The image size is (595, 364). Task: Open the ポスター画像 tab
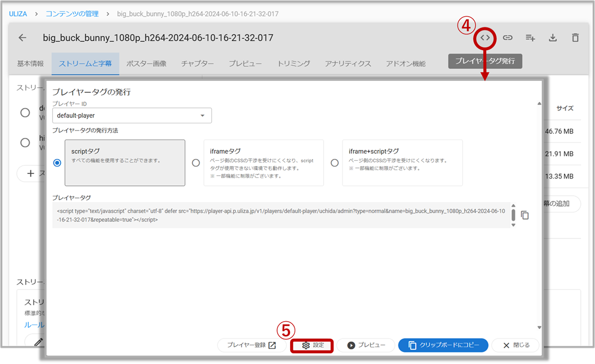(x=146, y=64)
